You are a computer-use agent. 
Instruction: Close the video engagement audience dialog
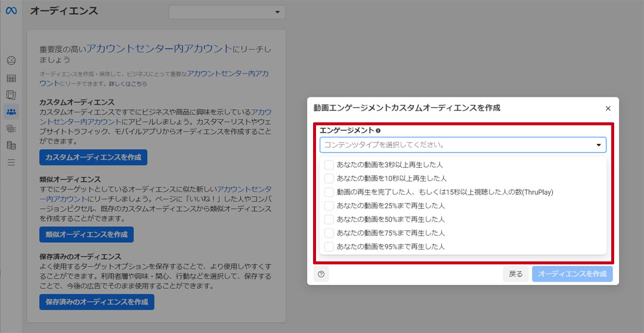click(x=608, y=109)
